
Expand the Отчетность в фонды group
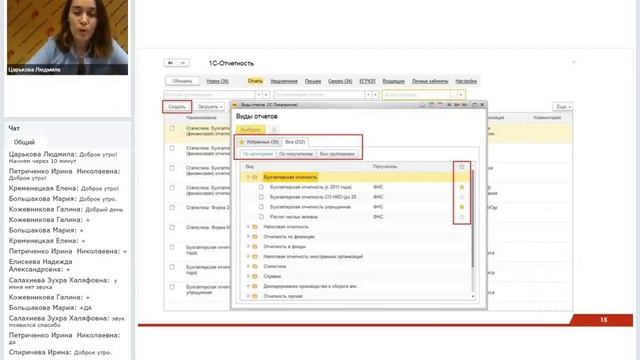click(x=248, y=247)
